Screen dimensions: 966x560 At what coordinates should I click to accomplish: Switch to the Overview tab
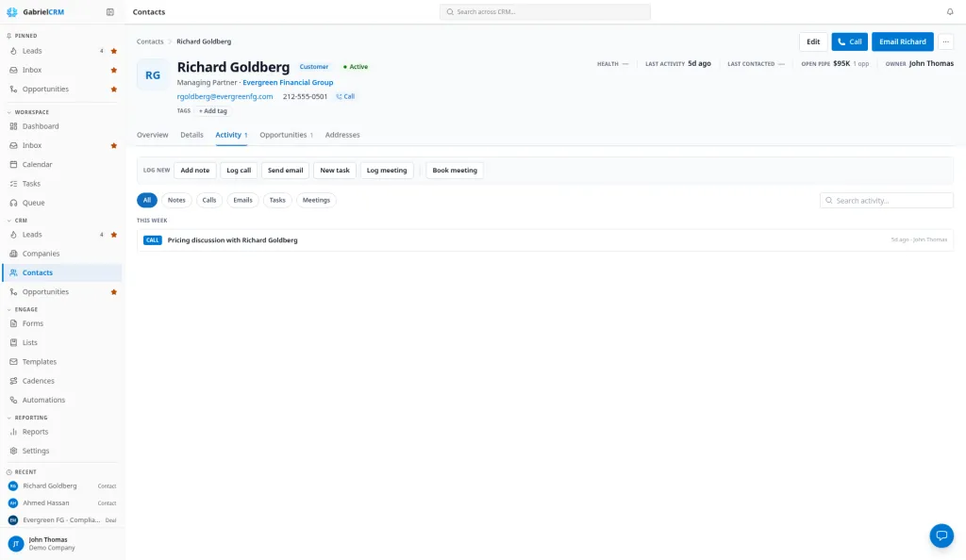point(152,135)
